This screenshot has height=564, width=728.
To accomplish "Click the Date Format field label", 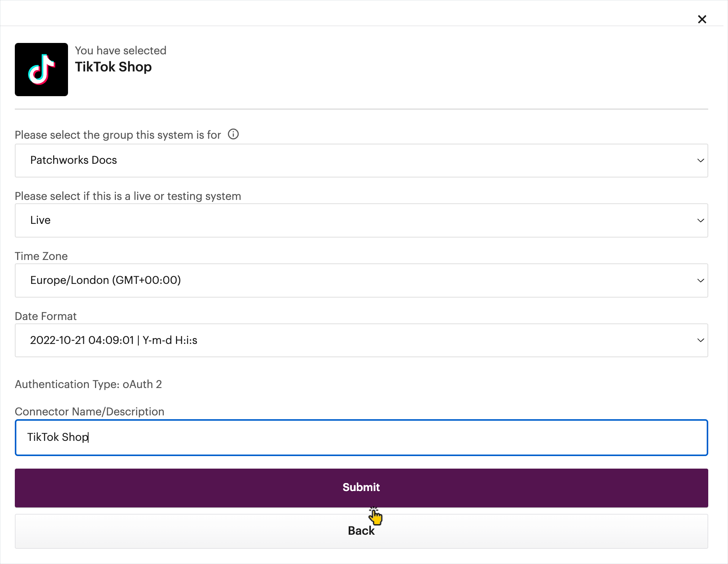I will tap(46, 316).
